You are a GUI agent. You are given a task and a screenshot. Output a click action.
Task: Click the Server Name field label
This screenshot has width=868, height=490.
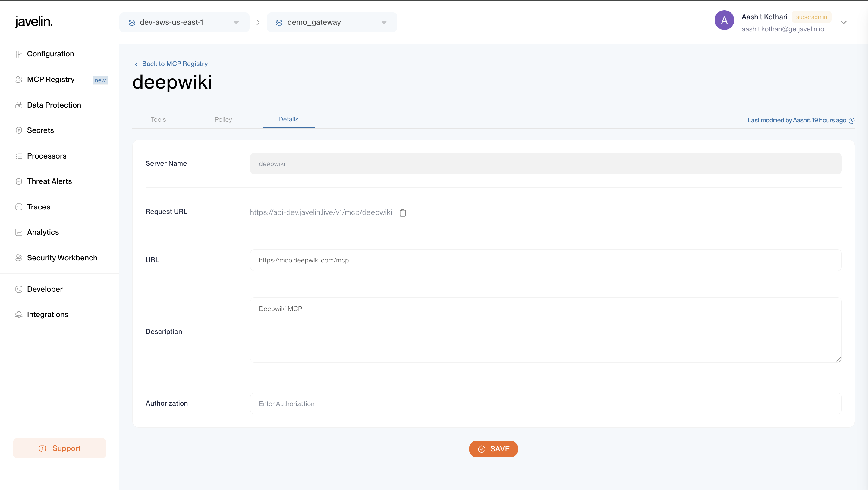point(166,163)
